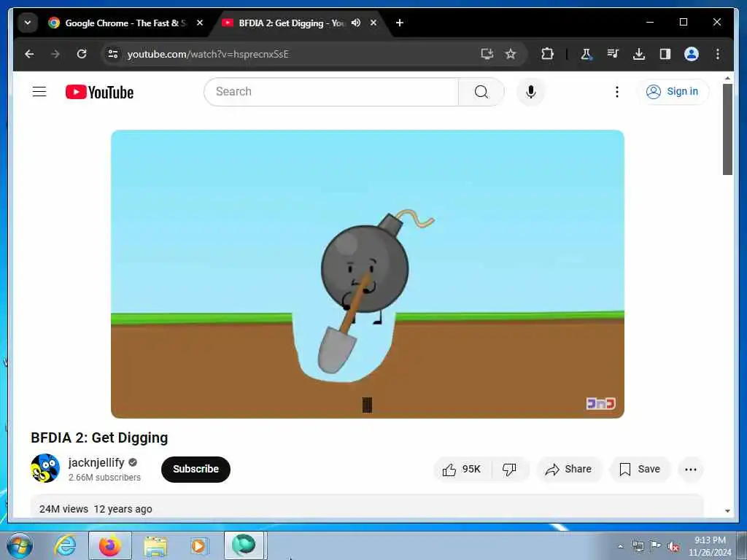Open Firefox from the taskbar
This screenshot has width=747, height=560.
[x=110, y=545]
